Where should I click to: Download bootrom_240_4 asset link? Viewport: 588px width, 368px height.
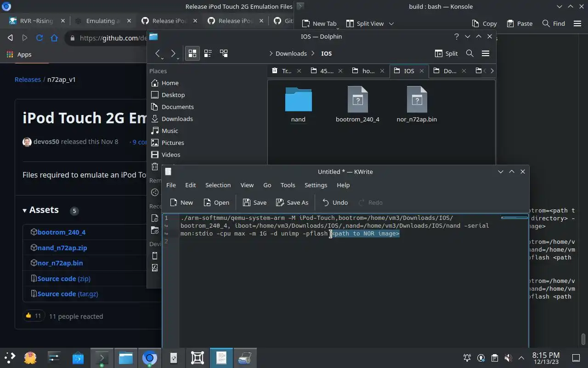[x=62, y=232]
